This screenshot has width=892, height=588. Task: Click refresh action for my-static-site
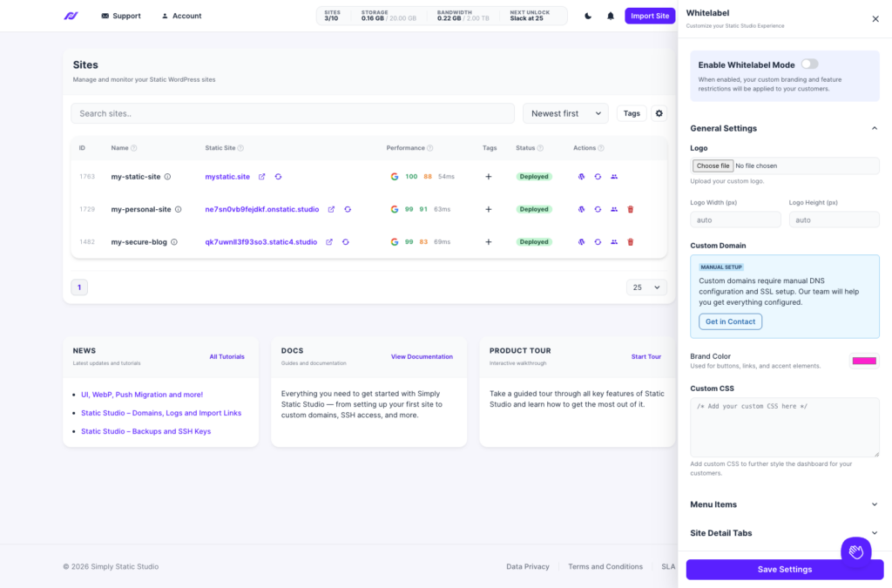pos(598,176)
